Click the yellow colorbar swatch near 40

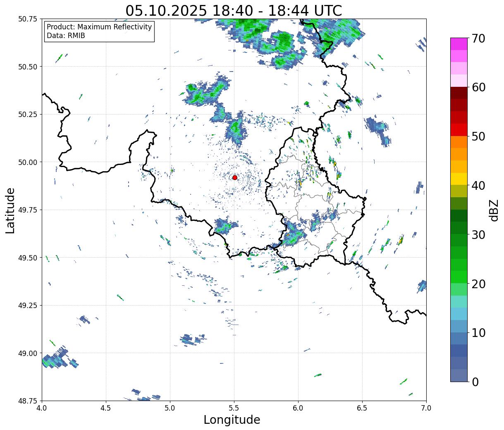459,179
